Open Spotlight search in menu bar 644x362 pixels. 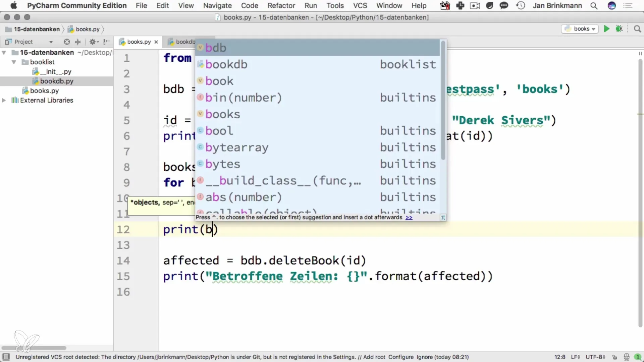pos(594,6)
